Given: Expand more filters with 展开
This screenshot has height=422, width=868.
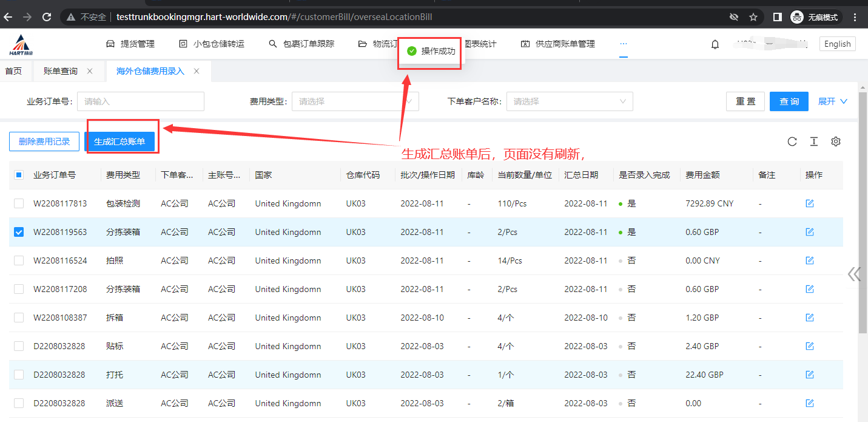Looking at the screenshot, I should (832, 101).
